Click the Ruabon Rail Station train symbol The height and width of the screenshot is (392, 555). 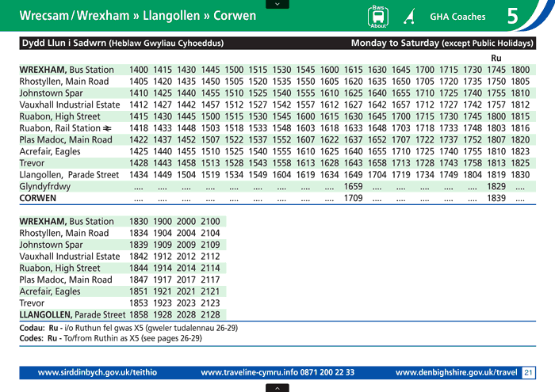pos(107,128)
